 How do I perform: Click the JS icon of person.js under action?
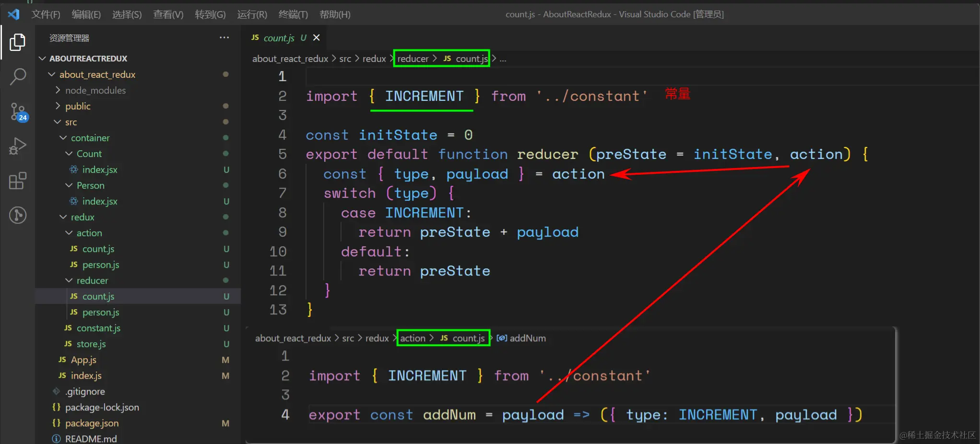[74, 264]
